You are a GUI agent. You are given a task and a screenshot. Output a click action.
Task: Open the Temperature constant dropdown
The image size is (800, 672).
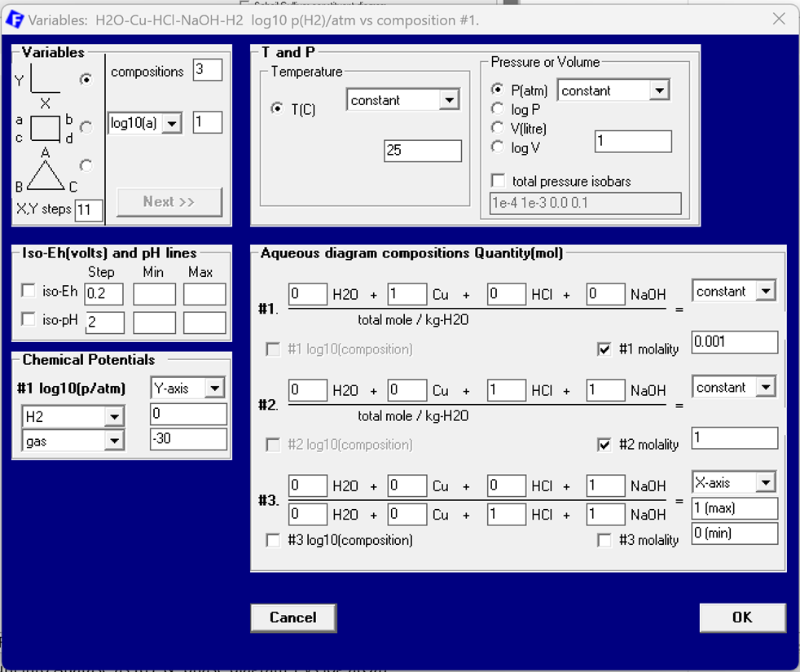click(449, 100)
